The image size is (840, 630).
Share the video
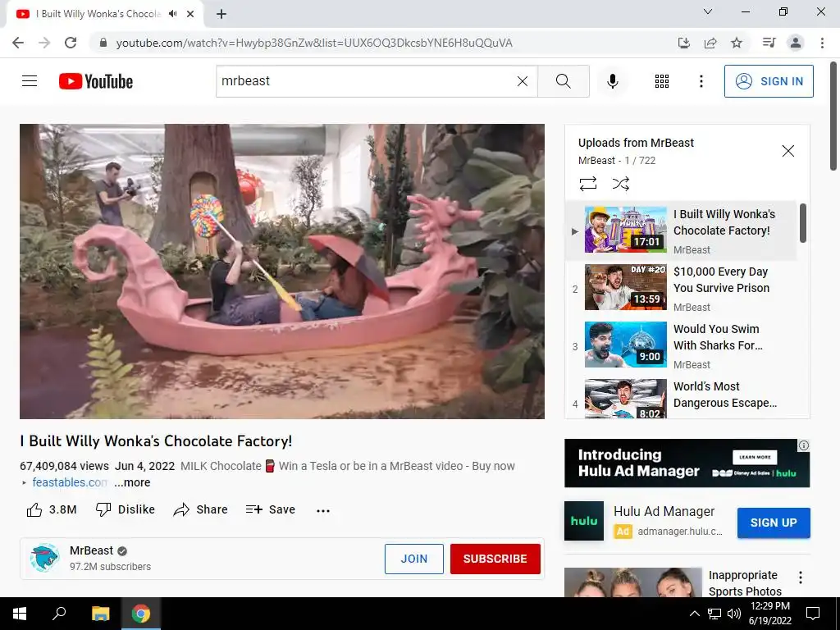[201, 509]
